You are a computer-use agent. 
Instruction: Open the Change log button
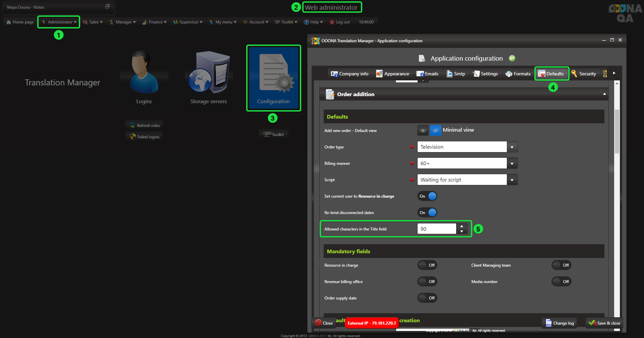tap(559, 323)
